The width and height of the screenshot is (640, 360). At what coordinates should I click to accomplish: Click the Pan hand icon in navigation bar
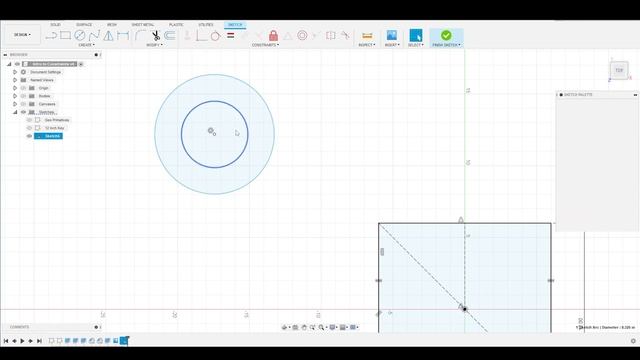pos(304,327)
